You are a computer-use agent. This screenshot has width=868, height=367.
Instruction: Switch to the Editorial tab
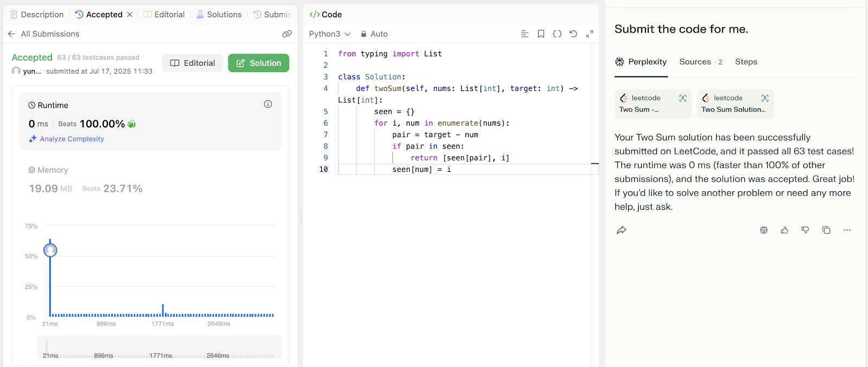pyautogui.click(x=164, y=15)
